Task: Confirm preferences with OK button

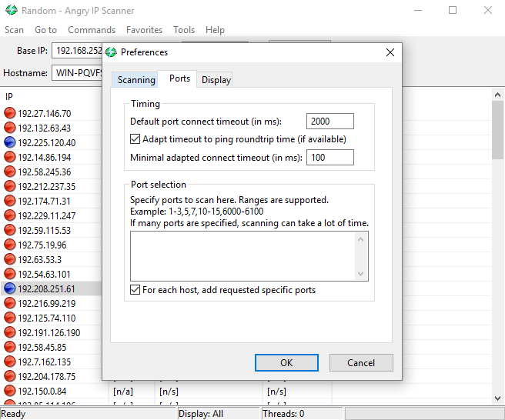Action: point(286,363)
